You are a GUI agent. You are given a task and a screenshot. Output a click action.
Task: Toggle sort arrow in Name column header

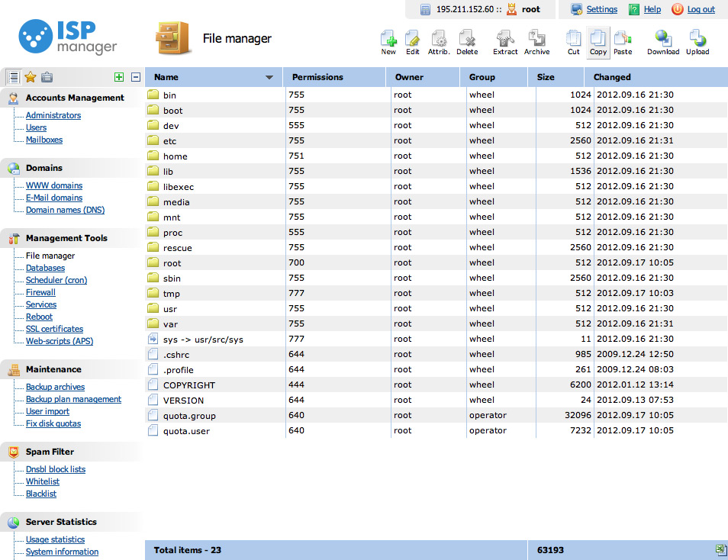tap(269, 77)
